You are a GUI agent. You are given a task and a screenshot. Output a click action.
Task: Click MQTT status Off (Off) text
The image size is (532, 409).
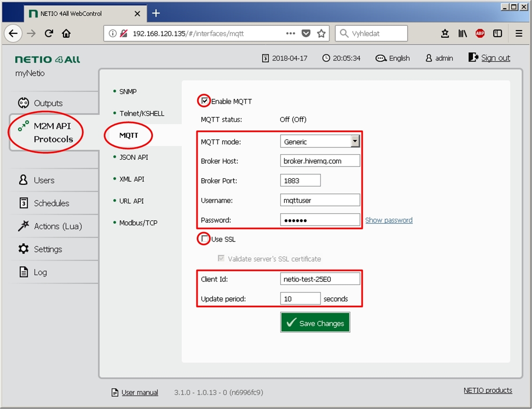(293, 120)
